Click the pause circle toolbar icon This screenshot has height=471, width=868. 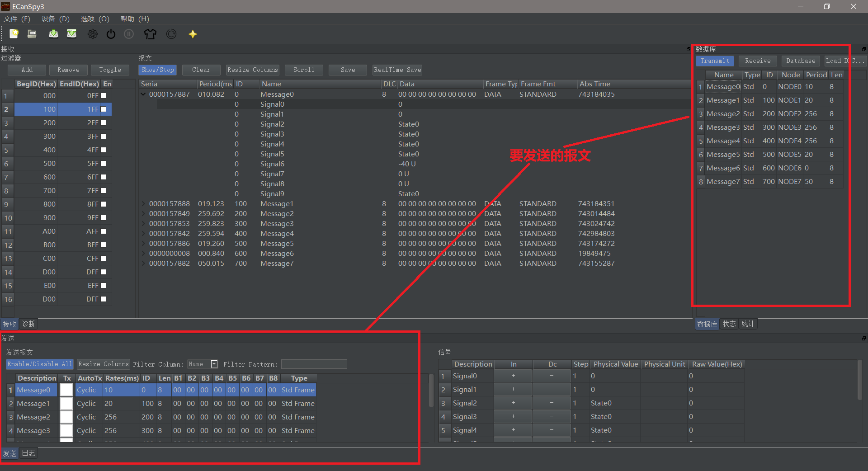click(x=129, y=34)
